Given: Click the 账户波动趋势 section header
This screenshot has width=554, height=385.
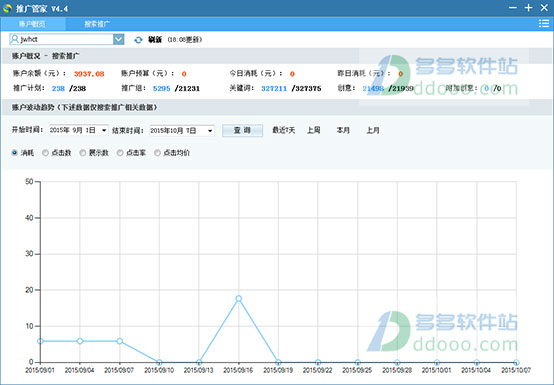Looking at the screenshot, I should (x=84, y=107).
